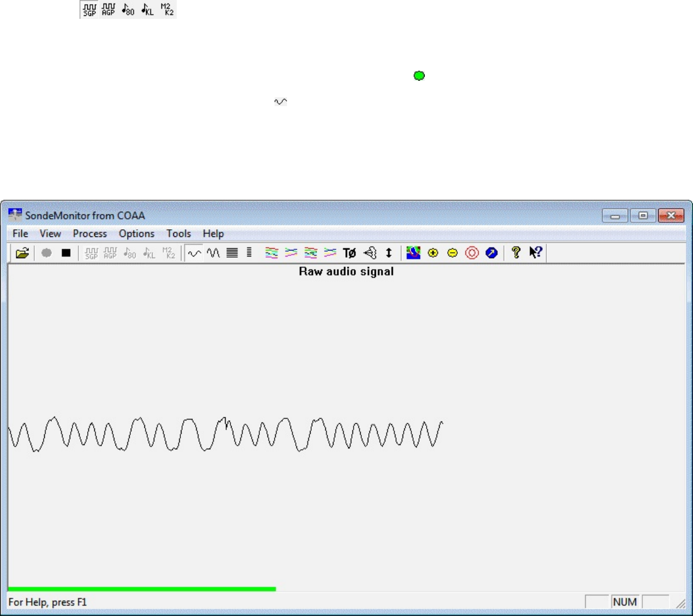Click the 'Raw audio signal' heading

(x=346, y=272)
